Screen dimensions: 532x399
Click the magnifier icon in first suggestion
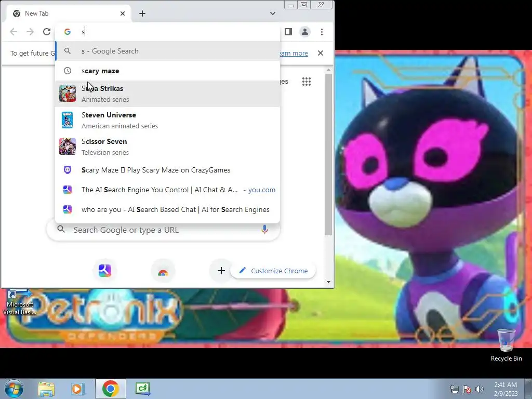click(68, 51)
